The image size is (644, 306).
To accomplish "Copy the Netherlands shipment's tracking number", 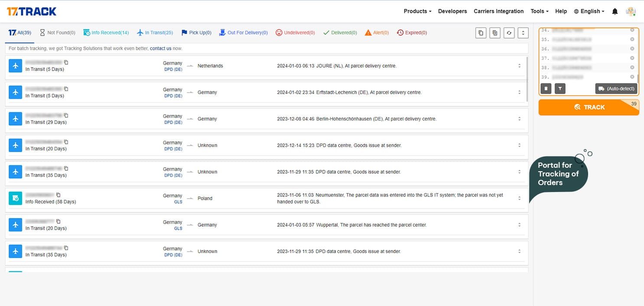I will [x=66, y=62].
